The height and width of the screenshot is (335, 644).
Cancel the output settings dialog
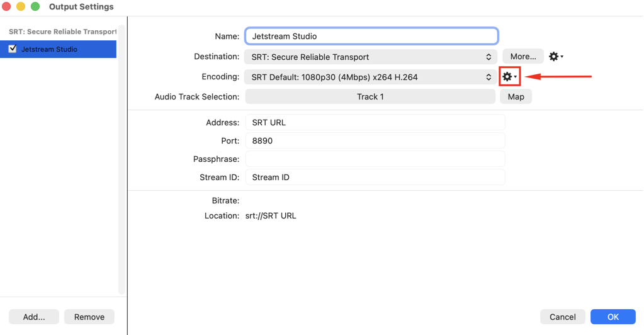tap(562, 317)
